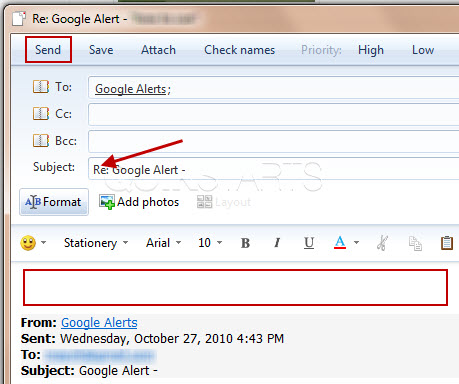
Task: Insert an emoticon smiley
Action: [x=28, y=243]
